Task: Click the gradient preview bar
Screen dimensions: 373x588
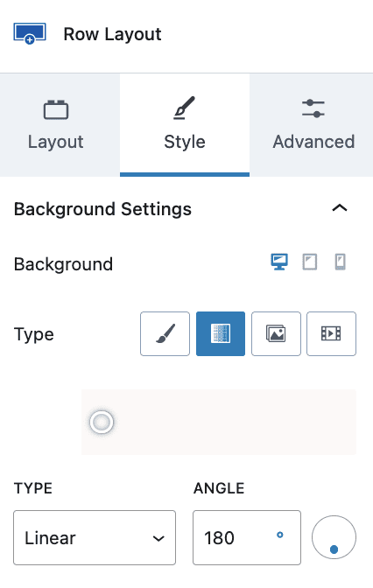Action: pyautogui.click(x=219, y=422)
